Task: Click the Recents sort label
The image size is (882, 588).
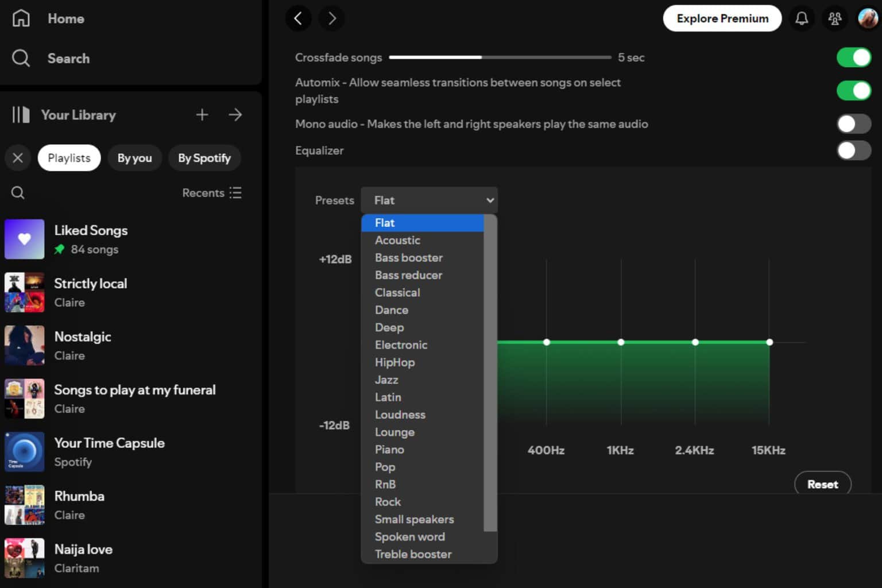Action: click(203, 193)
